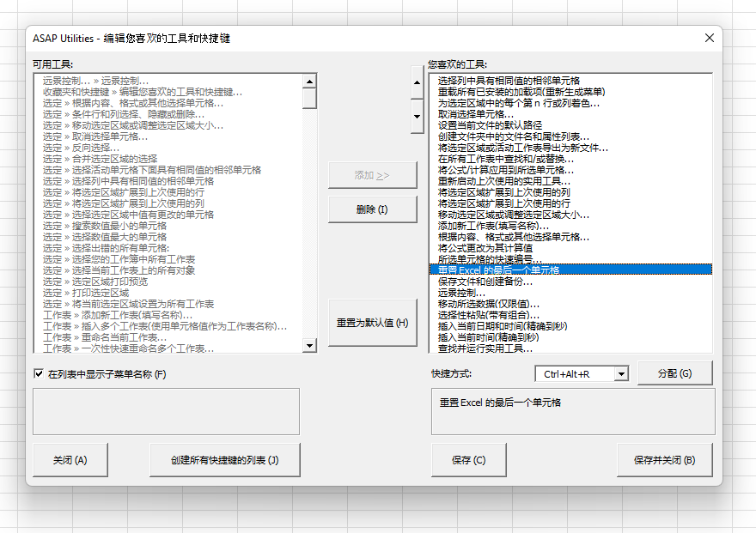
Task: Select 选定 » 选择当前工作表上的所有对象
Action: pyautogui.click(x=119, y=270)
